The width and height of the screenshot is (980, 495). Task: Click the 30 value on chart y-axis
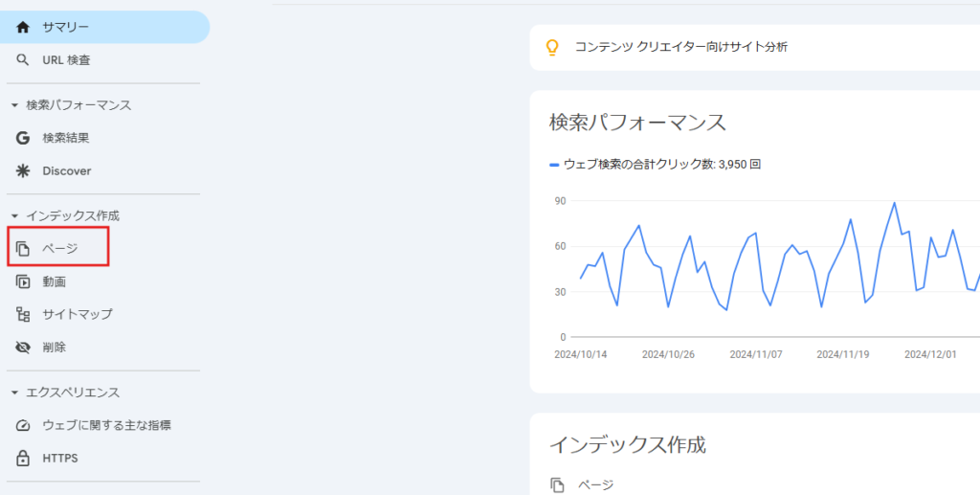559,292
